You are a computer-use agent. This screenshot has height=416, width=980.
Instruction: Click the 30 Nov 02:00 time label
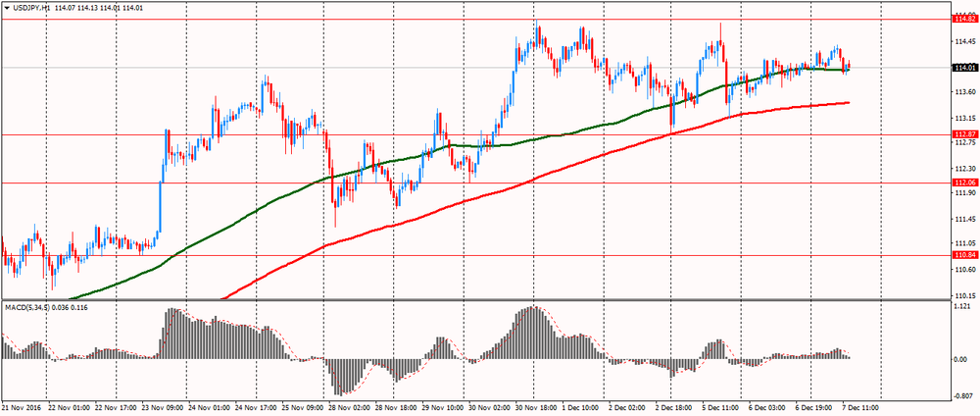point(490,406)
